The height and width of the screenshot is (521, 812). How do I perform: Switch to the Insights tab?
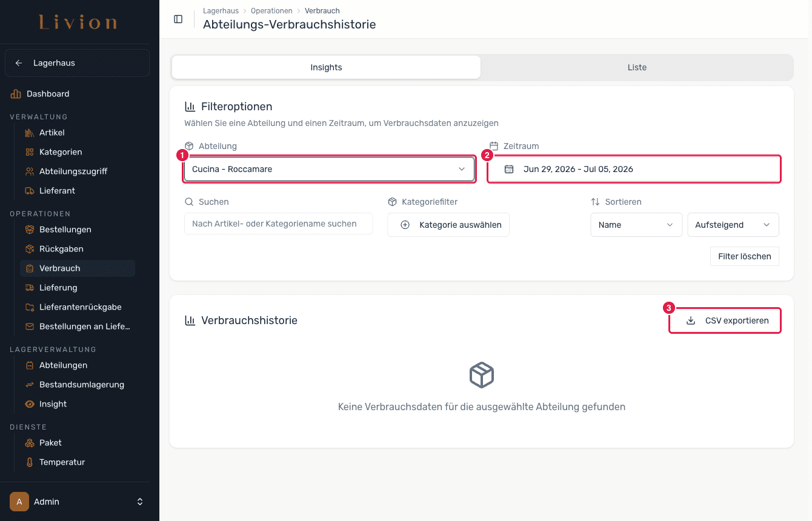click(x=326, y=67)
